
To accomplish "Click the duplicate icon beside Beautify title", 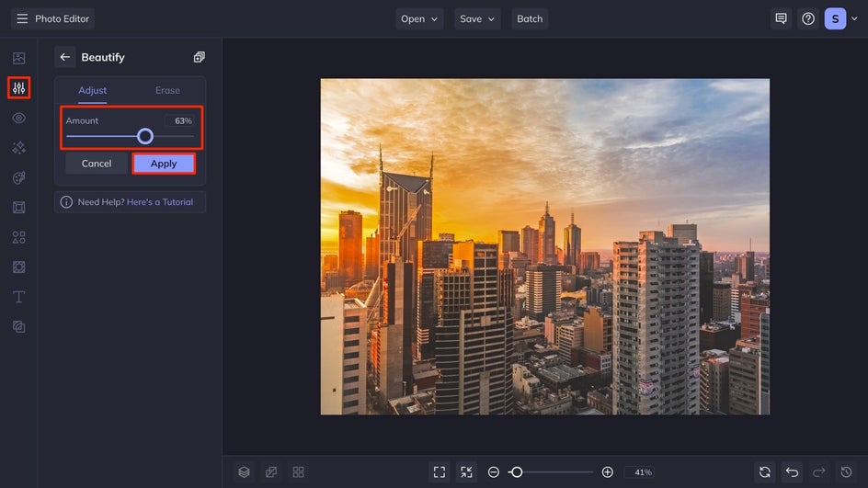I will coord(200,57).
